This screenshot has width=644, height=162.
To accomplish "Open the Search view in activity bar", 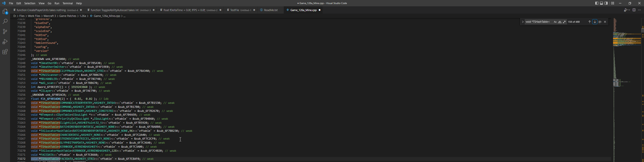I will tap(5, 22).
